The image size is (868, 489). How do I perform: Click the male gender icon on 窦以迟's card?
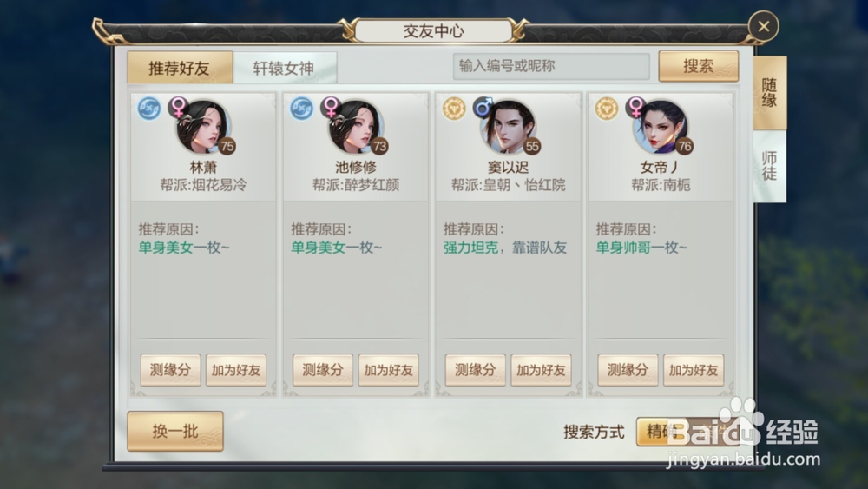[x=483, y=106]
